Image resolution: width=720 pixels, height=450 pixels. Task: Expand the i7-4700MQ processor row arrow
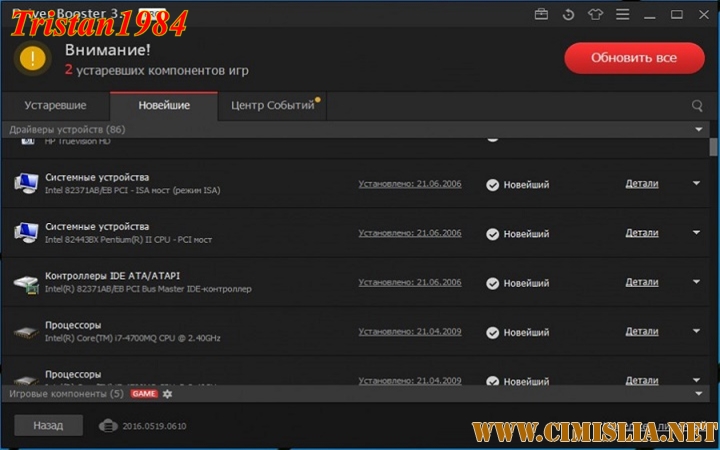pos(697,331)
